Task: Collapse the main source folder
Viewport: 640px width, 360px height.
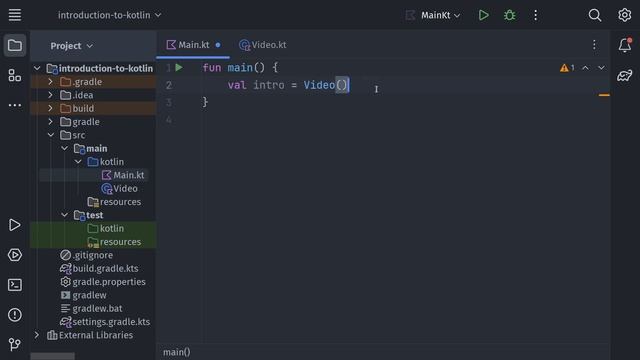Action: (x=64, y=148)
